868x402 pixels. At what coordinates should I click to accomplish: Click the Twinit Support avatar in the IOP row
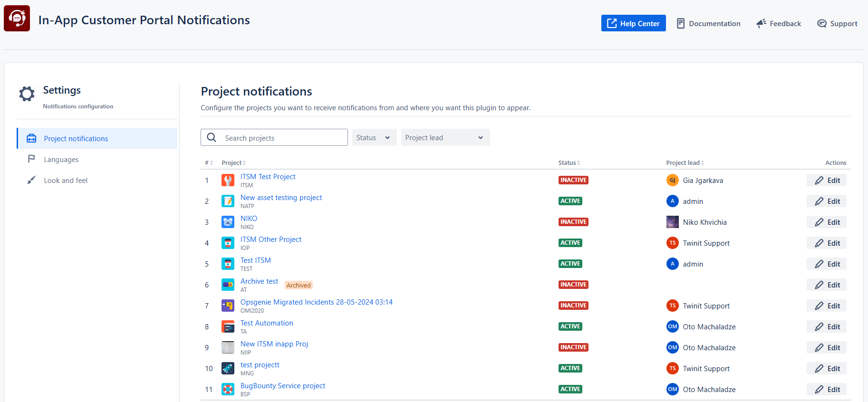tap(672, 243)
